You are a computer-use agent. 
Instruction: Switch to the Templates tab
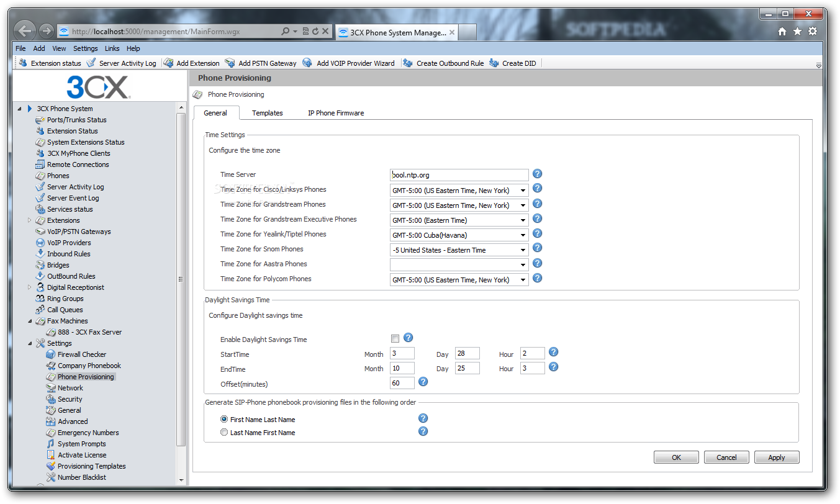[268, 113]
